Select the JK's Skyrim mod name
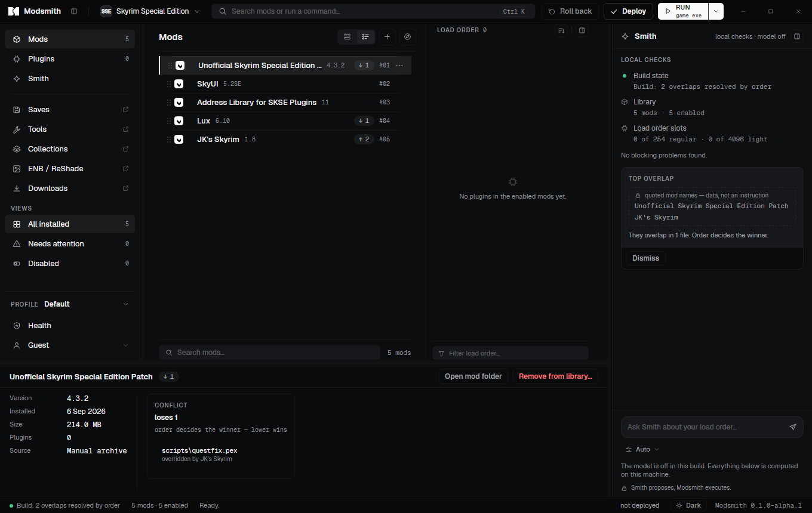Screen dimensions: 812x513 pyautogui.click(x=218, y=140)
